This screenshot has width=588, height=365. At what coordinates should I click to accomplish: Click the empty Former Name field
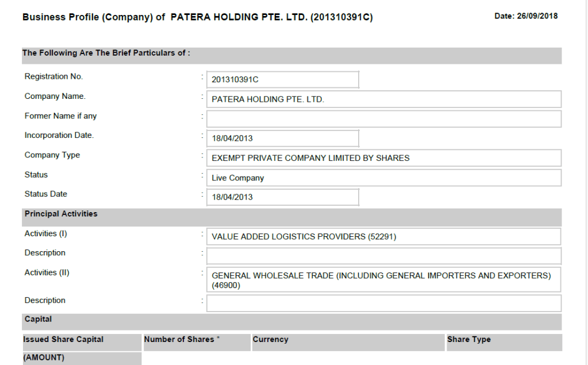383,119
